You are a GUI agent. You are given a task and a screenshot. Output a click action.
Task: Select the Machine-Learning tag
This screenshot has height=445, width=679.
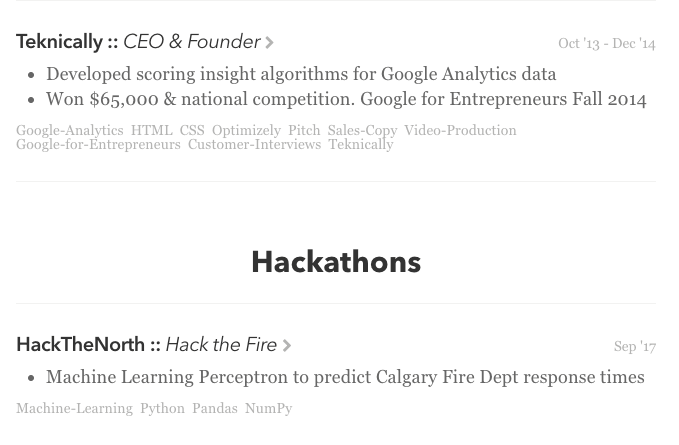coord(74,408)
